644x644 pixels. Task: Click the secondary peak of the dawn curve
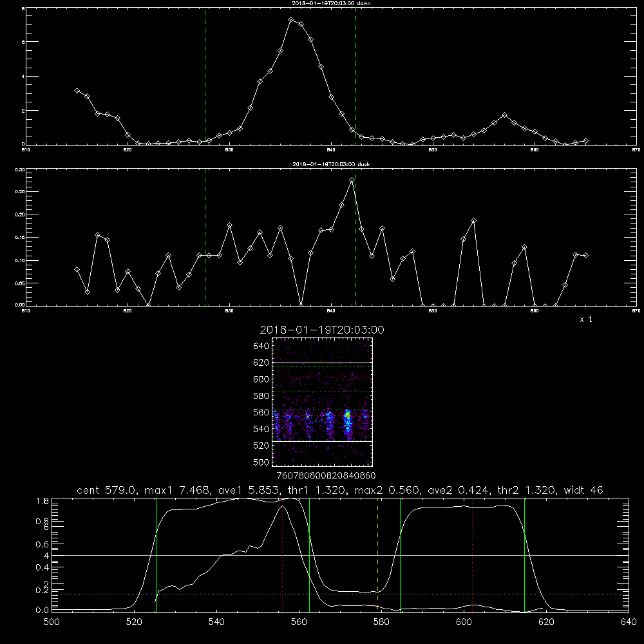[504, 115]
